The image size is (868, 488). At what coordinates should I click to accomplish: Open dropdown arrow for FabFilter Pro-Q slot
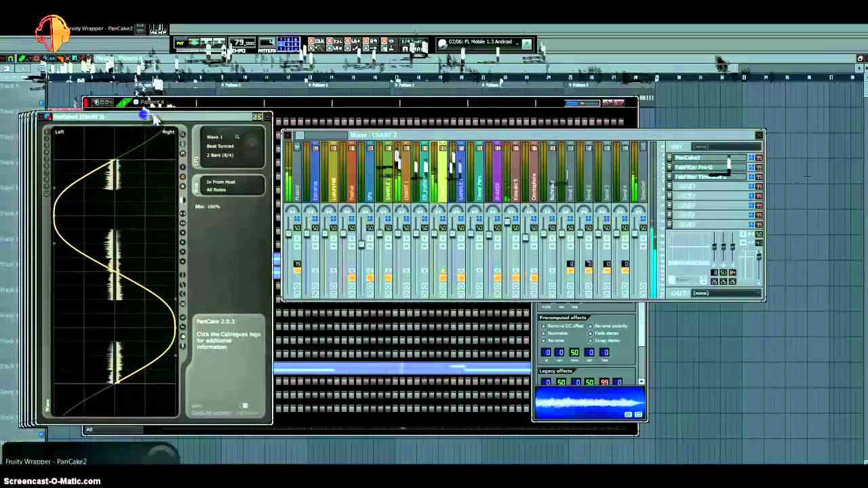pos(669,167)
